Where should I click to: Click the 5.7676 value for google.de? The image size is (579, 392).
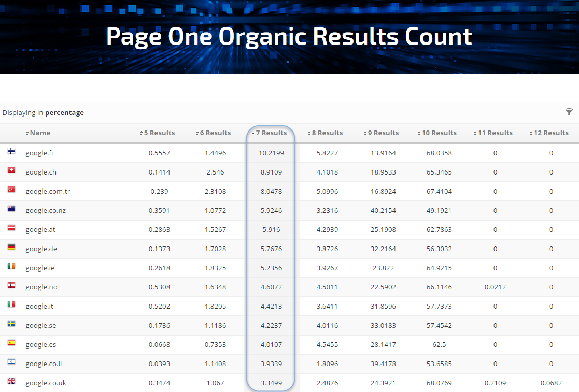tap(272, 249)
